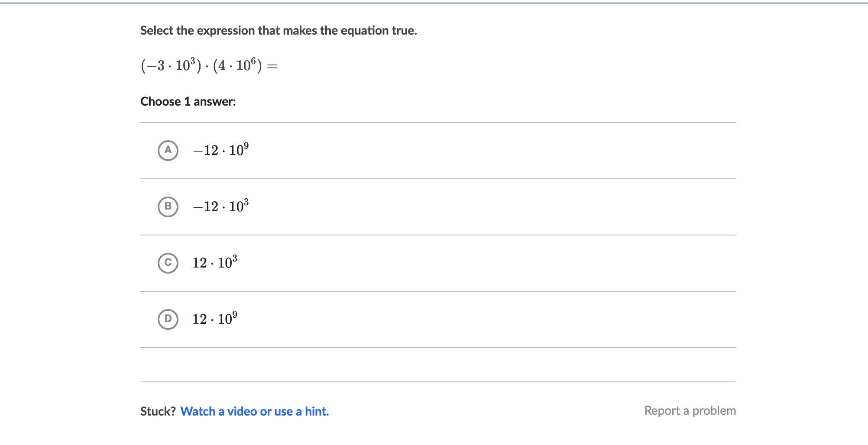Select radio option D
Viewport: 868px width, 445px height.
pyautogui.click(x=168, y=319)
